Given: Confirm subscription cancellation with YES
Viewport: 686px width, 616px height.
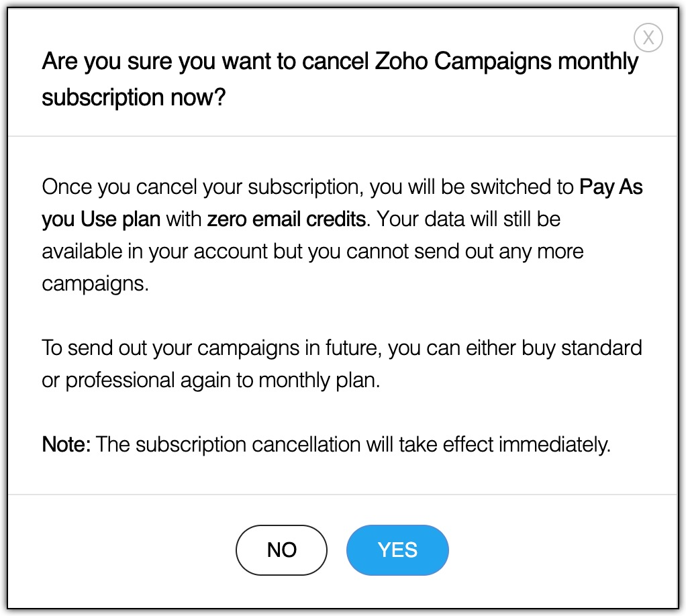Looking at the screenshot, I should coord(397,550).
